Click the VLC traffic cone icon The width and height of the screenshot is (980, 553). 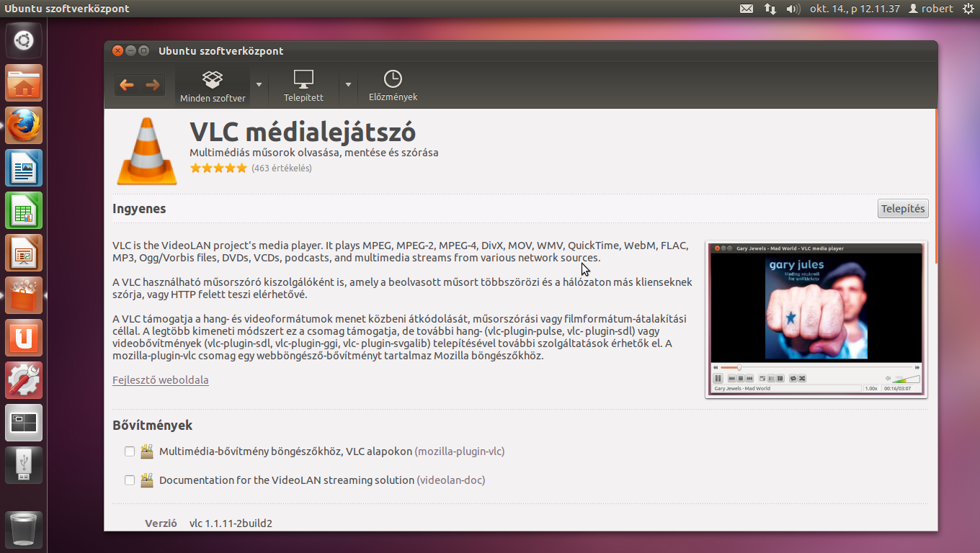coord(147,151)
